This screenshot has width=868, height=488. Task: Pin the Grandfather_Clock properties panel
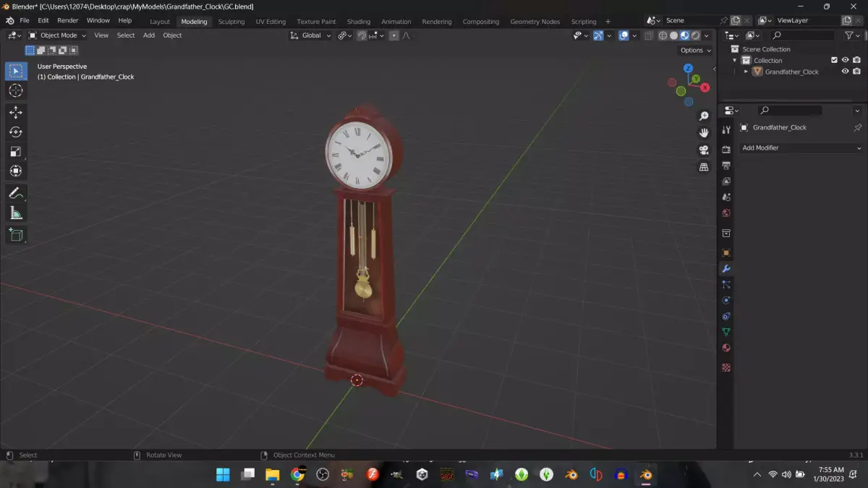[857, 128]
